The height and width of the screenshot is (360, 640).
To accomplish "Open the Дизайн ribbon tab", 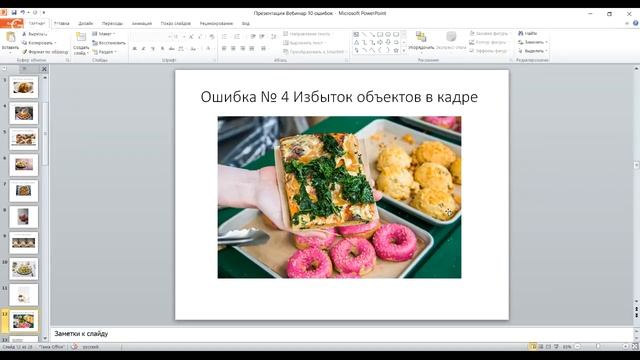I will tap(86, 24).
